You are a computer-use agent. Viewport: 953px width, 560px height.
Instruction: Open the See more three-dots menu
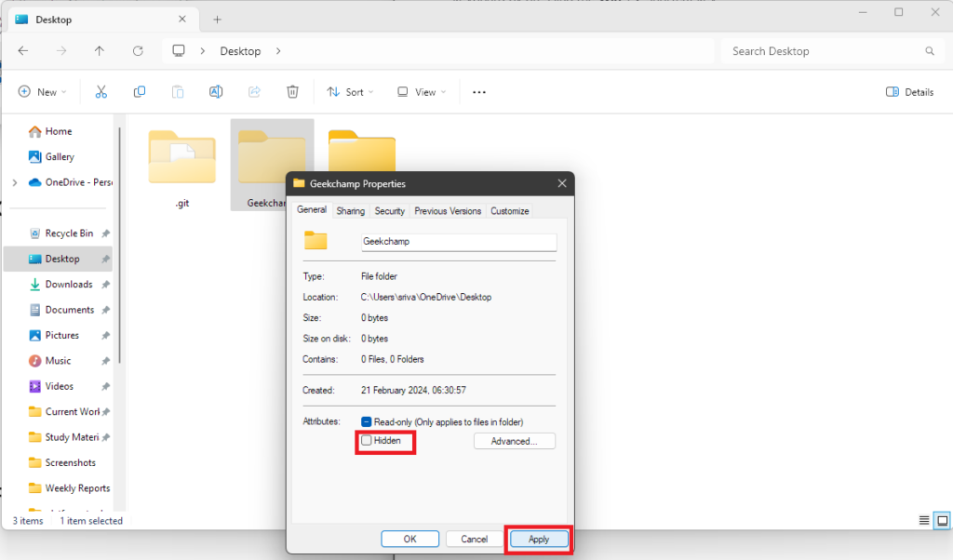tap(479, 92)
